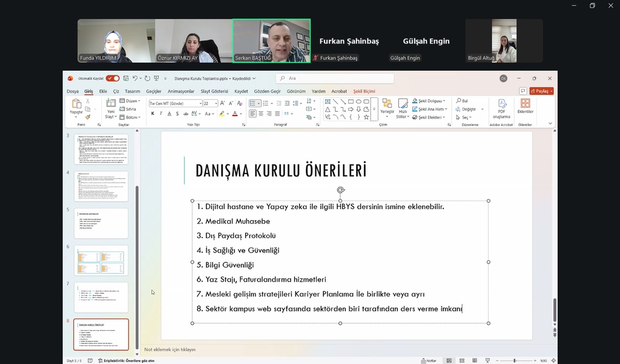Click the Yerleştir arrange icon

coord(386,106)
